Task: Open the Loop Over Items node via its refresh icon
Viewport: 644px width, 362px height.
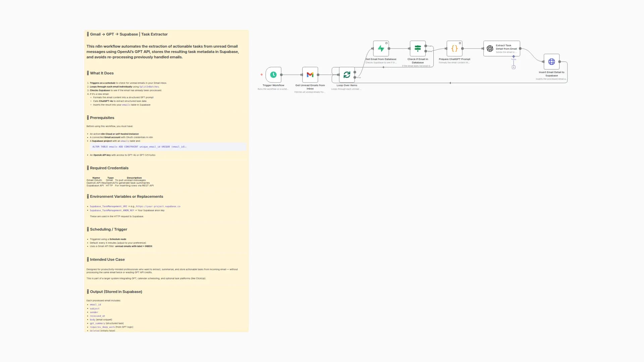Action: point(347,74)
